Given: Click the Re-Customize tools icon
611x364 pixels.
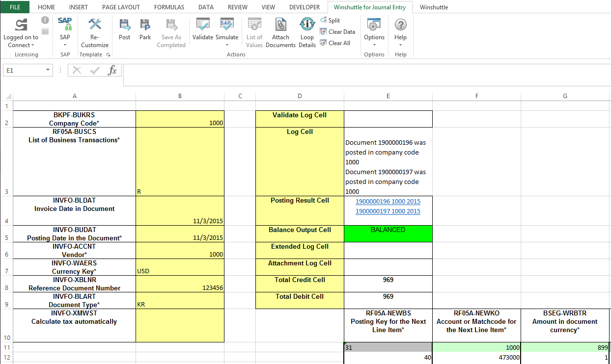Looking at the screenshot, I should pyautogui.click(x=95, y=24).
